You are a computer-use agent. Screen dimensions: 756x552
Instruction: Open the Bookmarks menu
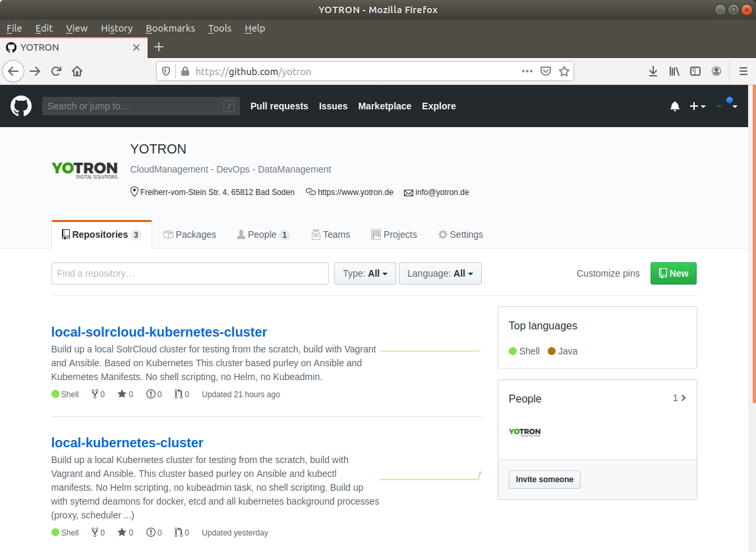[x=170, y=28]
